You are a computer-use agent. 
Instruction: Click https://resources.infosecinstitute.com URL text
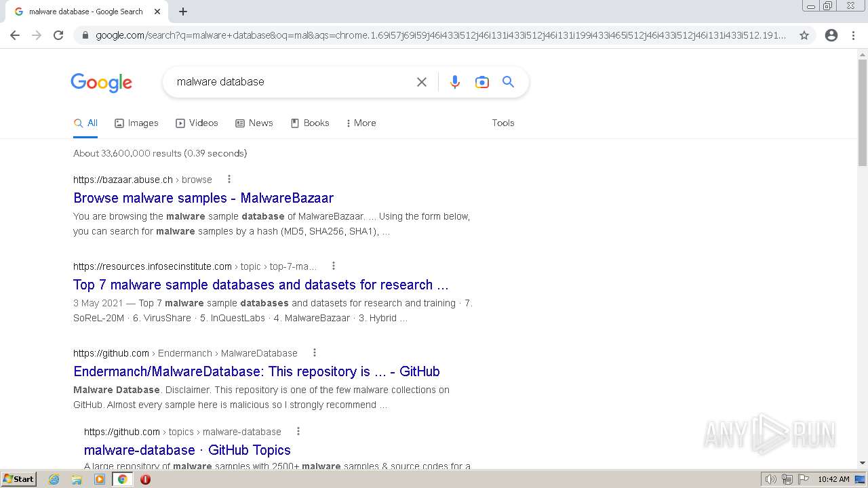(x=153, y=266)
